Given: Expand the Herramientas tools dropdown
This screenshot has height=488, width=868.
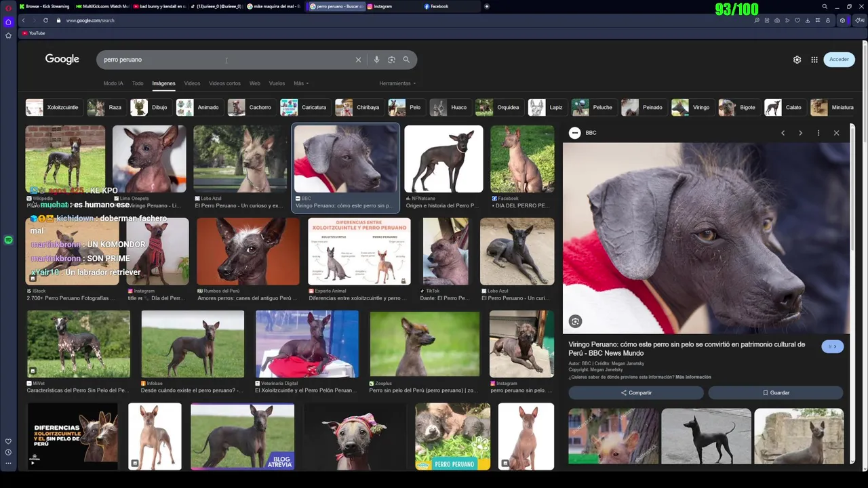Looking at the screenshot, I should tap(397, 83).
